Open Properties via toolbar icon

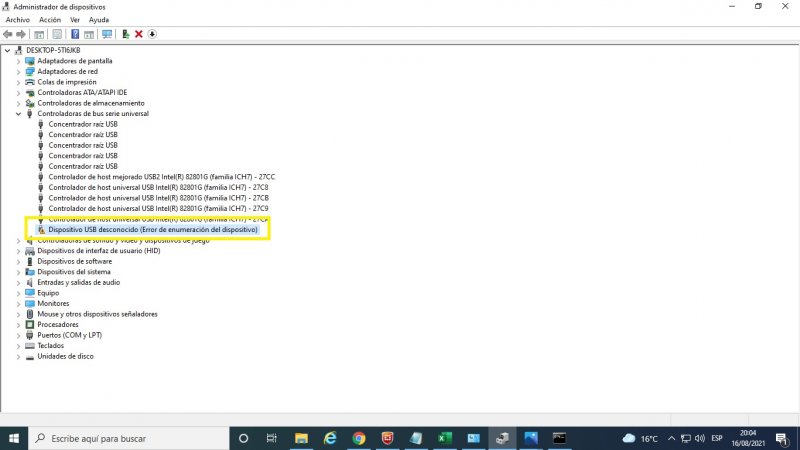pyautogui.click(x=57, y=34)
